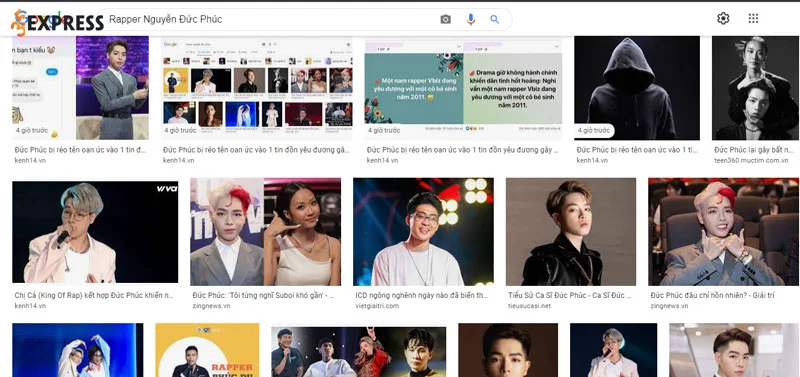Image resolution: width=800 pixels, height=377 pixels.
Task: Click the tieusucasi.net source link
Action: point(529,306)
